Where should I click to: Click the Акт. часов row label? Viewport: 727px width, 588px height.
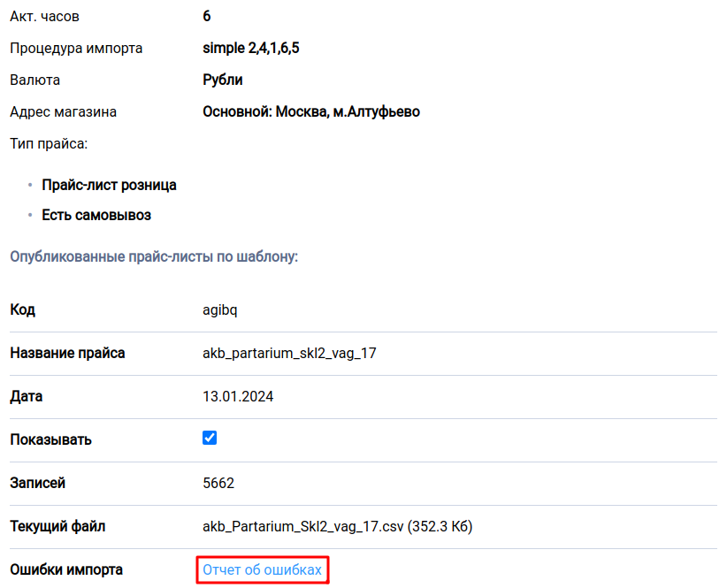[45, 16]
